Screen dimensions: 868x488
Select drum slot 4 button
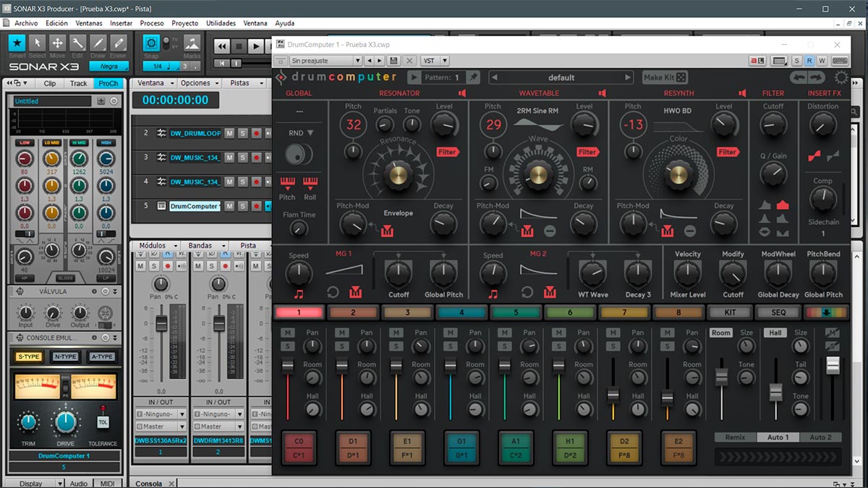[461, 312]
